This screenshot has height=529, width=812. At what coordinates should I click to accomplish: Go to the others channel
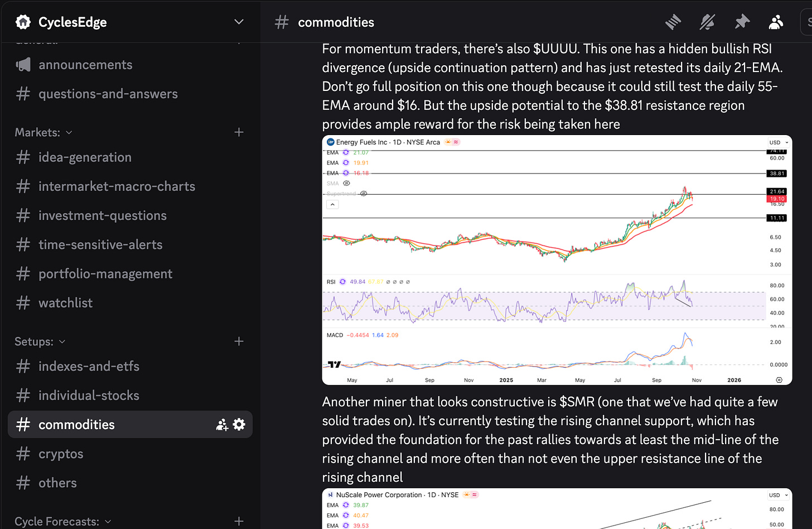130,483
